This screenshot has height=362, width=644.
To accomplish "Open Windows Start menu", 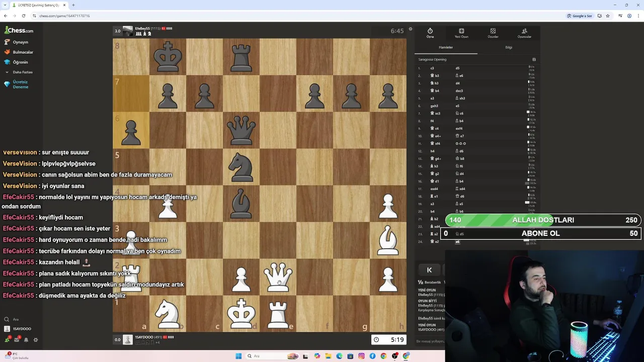I will tap(238, 356).
